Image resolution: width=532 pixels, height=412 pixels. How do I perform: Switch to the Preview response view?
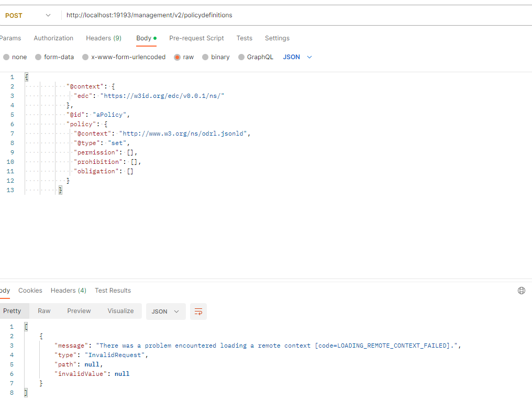pos(79,311)
